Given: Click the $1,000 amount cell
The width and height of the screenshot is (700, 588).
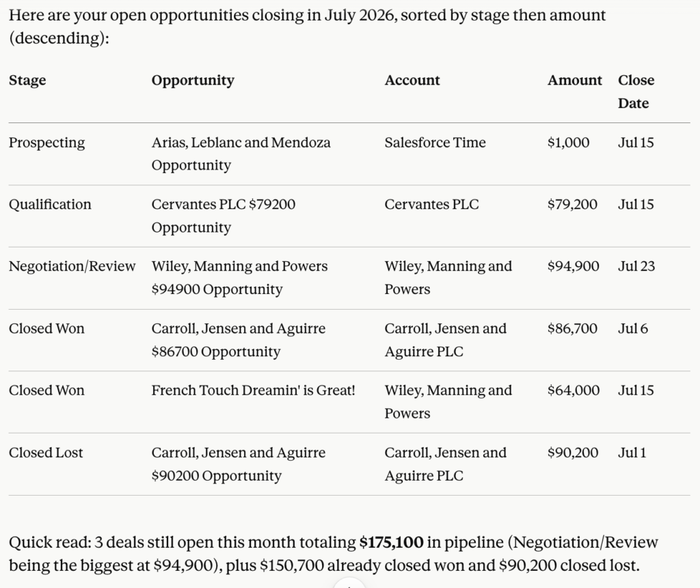Looking at the screenshot, I should pyautogui.click(x=568, y=143).
